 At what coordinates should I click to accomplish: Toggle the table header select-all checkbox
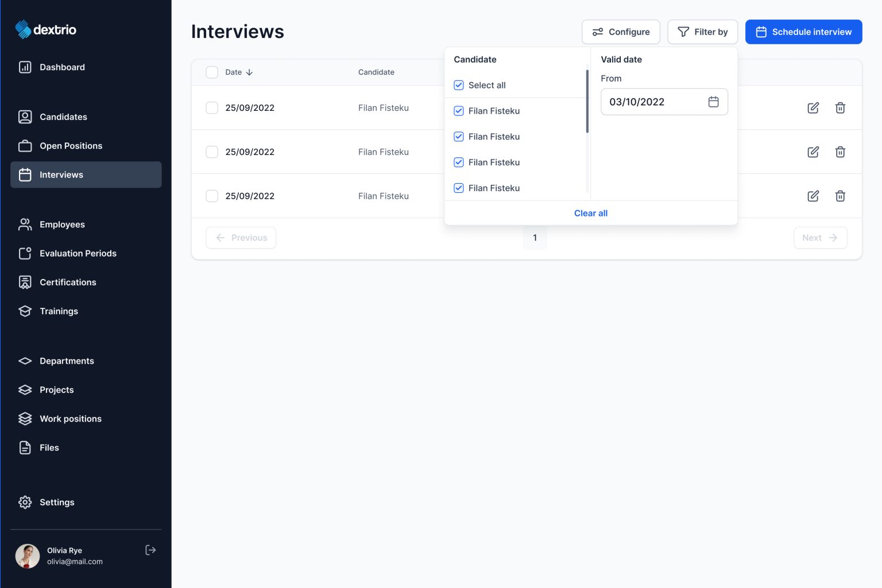[212, 72]
